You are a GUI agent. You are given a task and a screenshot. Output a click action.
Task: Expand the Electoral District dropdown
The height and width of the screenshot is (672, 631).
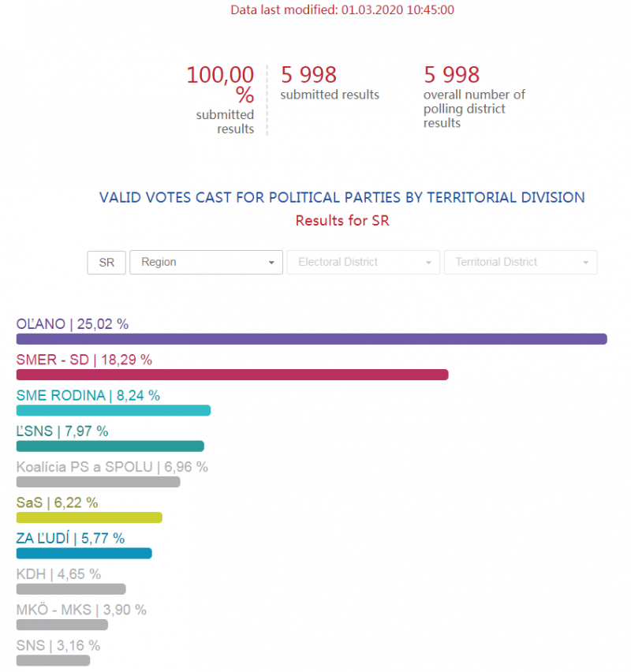point(363,263)
